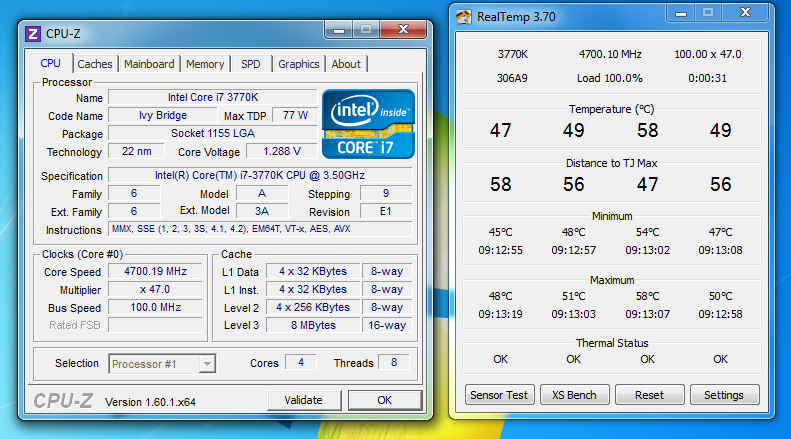Screen dimensions: 791x439
Task: Switch to the CPU tab in CPU-Z
Action: (50, 64)
